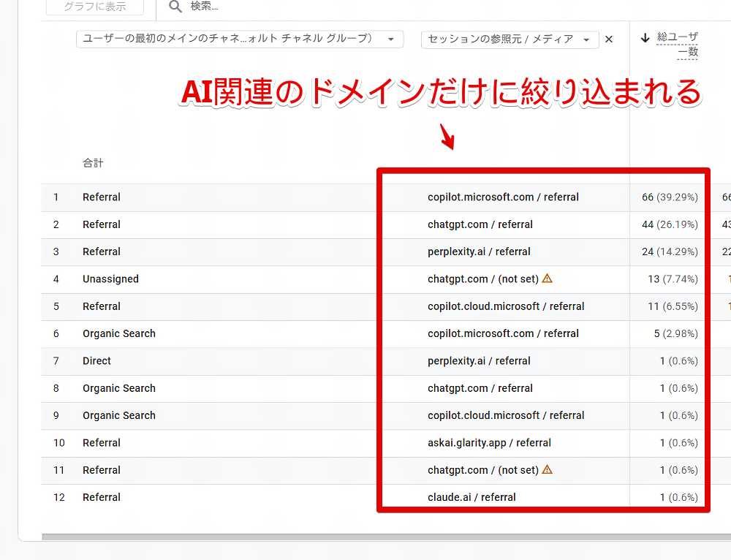Select 'Organic Search' in row 9
731x560 pixels.
tap(119, 415)
